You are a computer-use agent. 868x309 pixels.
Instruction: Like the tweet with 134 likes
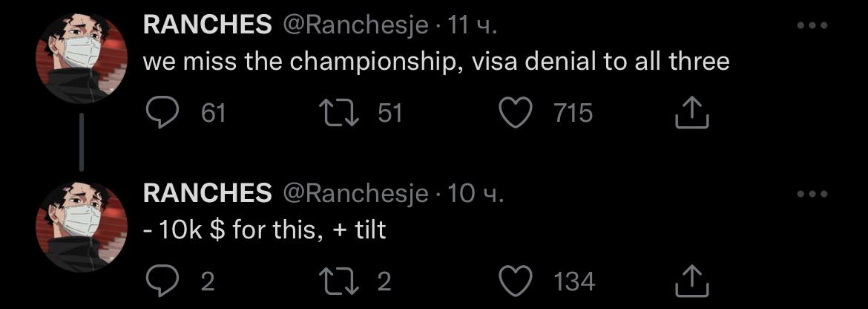pyautogui.click(x=516, y=281)
